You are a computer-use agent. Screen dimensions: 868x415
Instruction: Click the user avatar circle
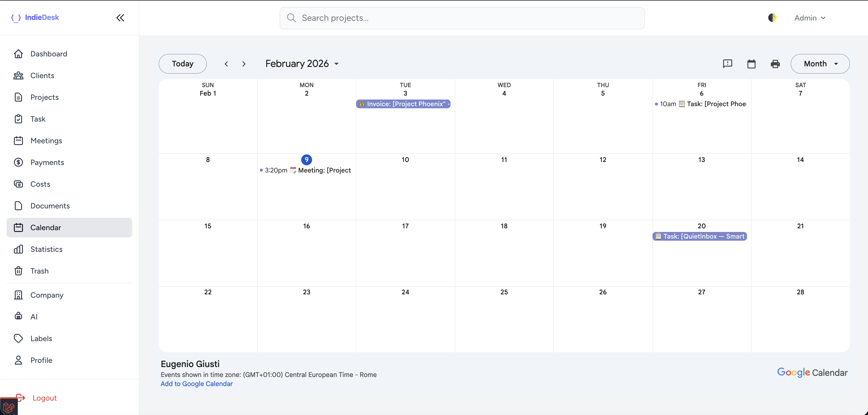pyautogui.click(x=772, y=17)
